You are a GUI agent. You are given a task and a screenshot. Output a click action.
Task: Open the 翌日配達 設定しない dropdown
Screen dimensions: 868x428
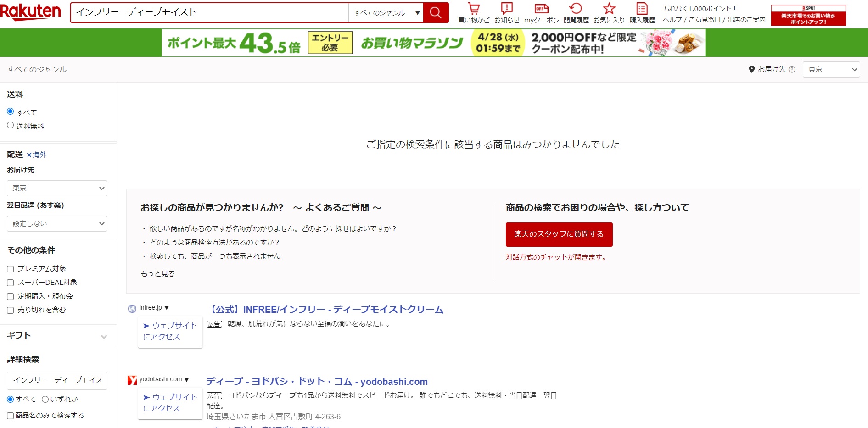click(57, 223)
